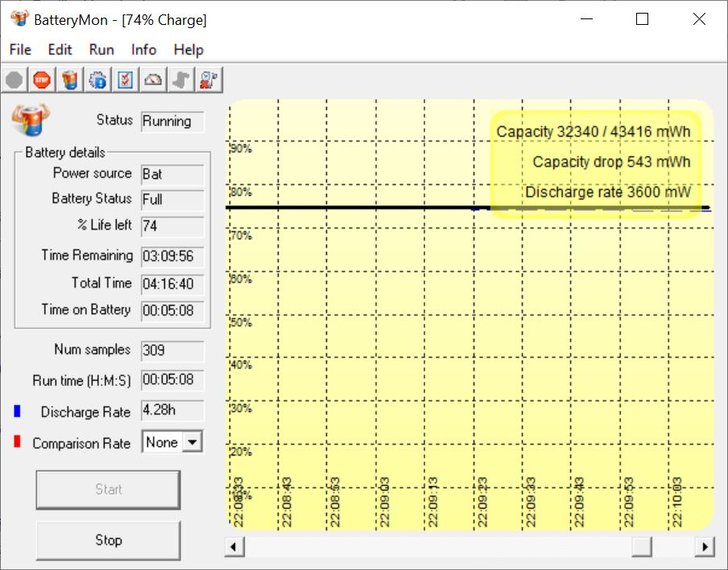Click the Capacity 32340 / 43416 mWh text
The height and width of the screenshot is (570, 728).
[x=593, y=132]
